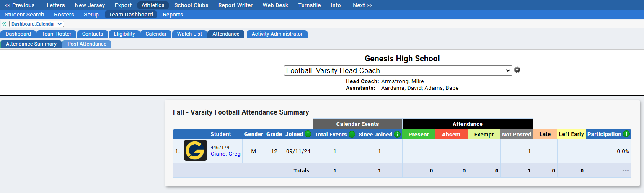Open the New Jersey menu

(90, 5)
